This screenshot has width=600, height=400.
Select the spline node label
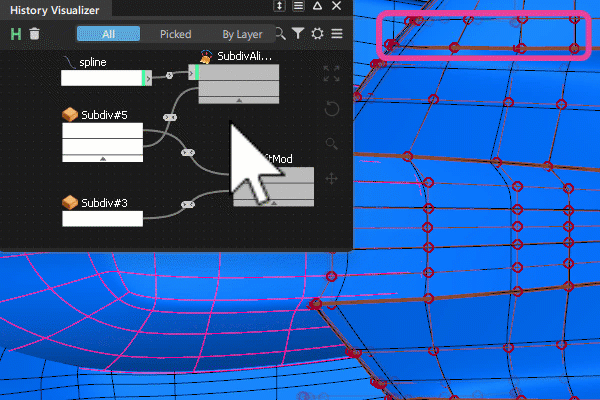coord(93,62)
